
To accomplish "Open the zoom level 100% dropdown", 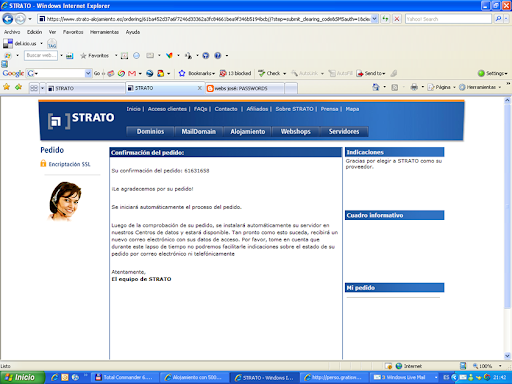I will (500, 366).
